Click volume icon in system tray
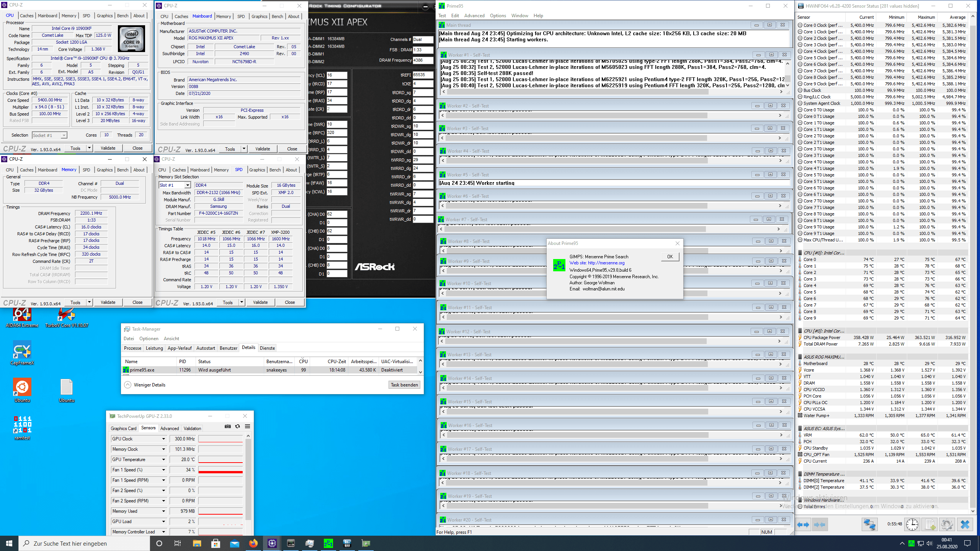Image resolution: width=980 pixels, height=551 pixels. (x=929, y=543)
